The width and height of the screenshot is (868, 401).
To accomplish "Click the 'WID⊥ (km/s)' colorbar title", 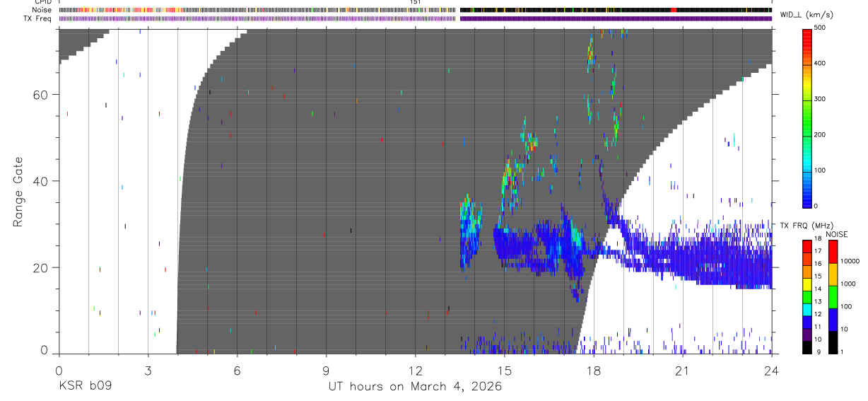I will (x=807, y=15).
